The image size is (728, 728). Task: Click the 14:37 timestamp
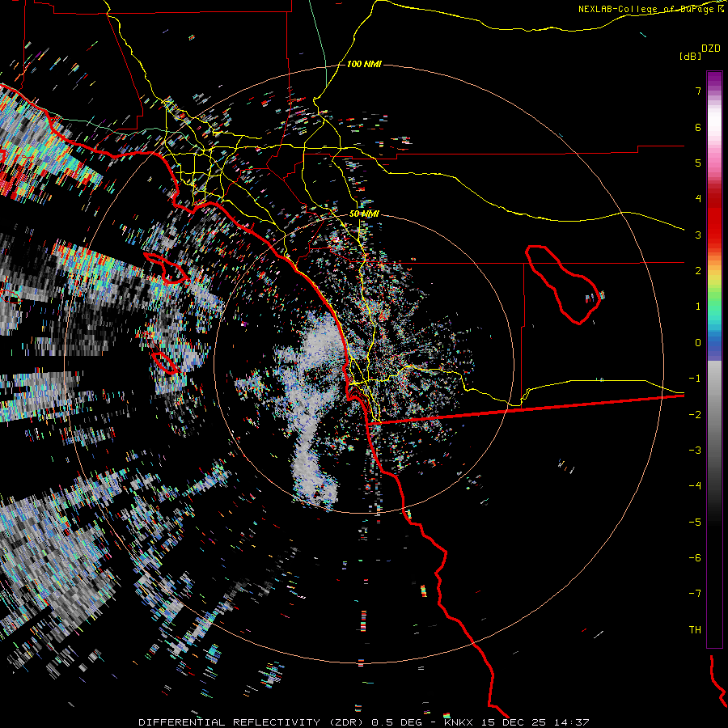click(x=572, y=722)
